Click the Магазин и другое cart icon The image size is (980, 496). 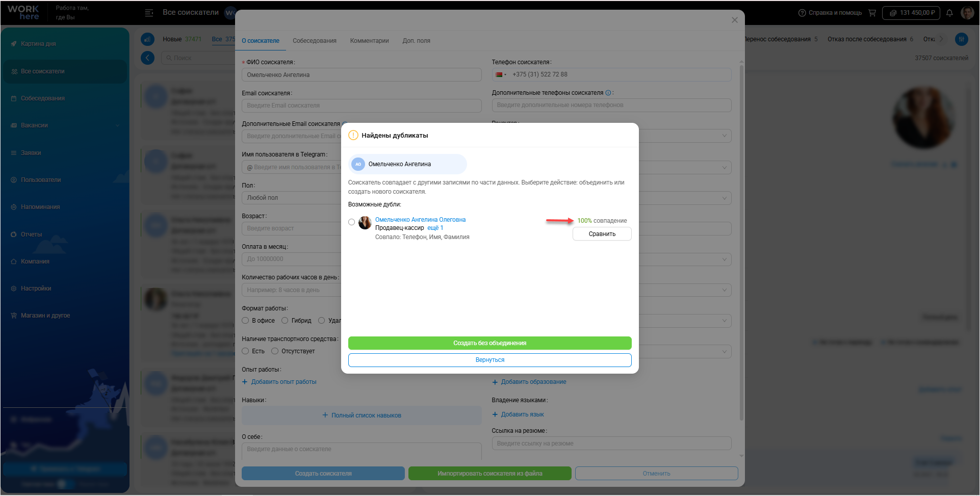pos(14,316)
